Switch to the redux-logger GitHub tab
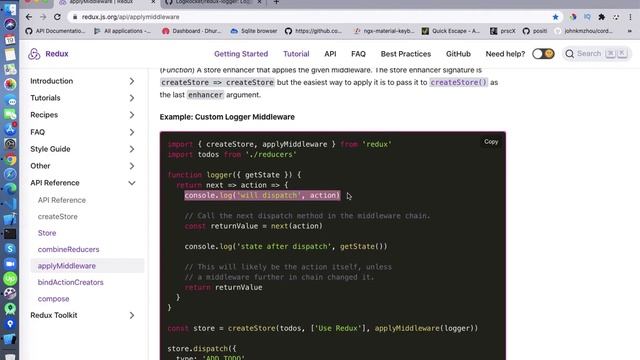Screen dimensions: 640x360 point(213,2)
